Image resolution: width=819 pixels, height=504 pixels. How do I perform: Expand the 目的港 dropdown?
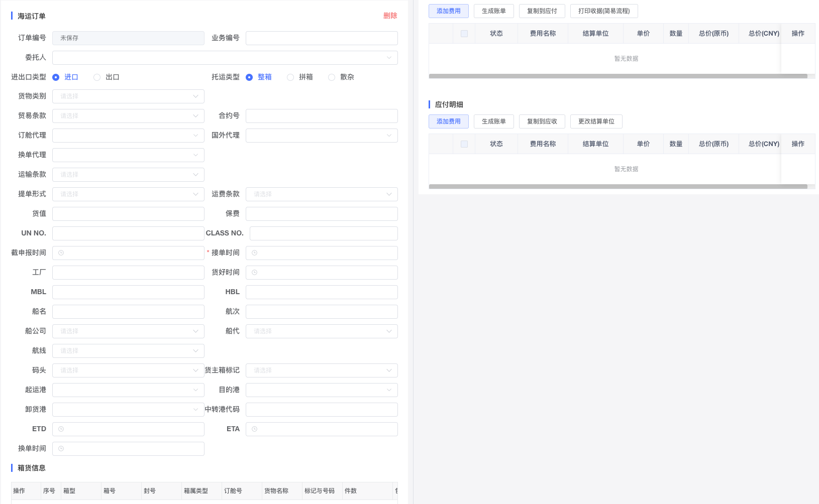pyautogui.click(x=322, y=390)
